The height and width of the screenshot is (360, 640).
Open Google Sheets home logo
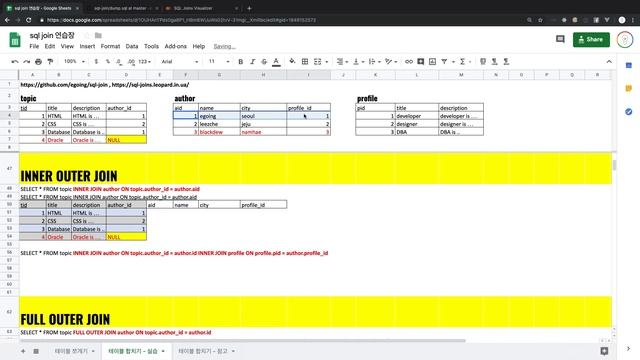point(15,40)
